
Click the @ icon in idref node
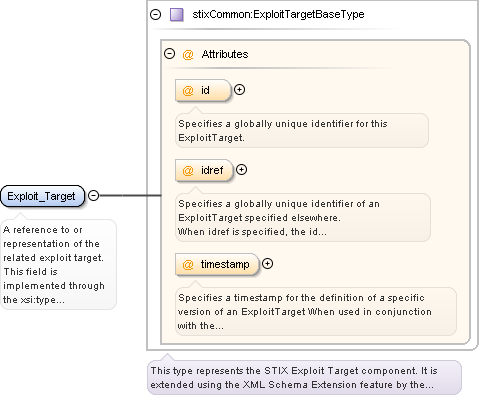(188, 170)
